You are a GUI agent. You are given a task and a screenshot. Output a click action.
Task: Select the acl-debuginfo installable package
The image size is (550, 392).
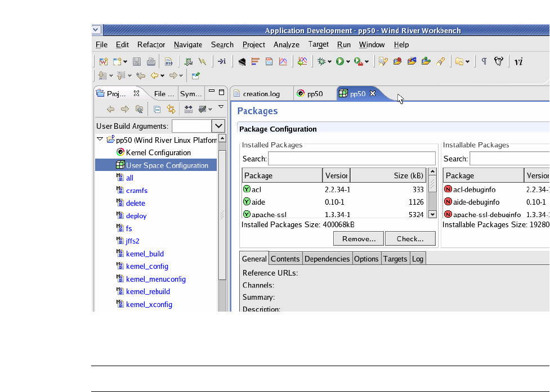point(474,190)
